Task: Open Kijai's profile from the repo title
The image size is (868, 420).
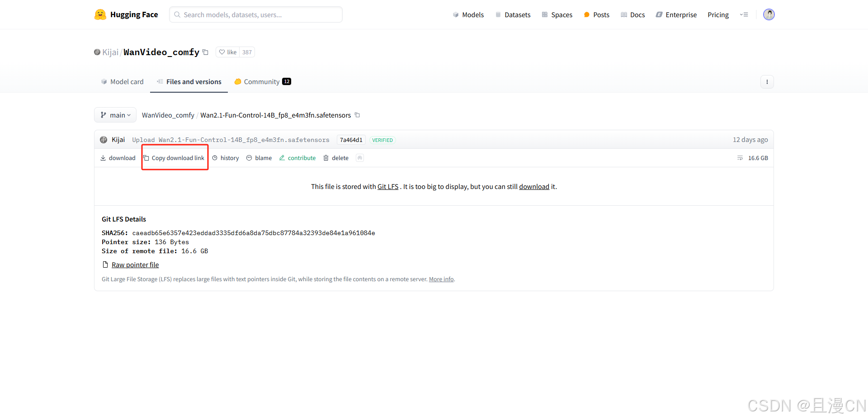Action: tap(110, 52)
